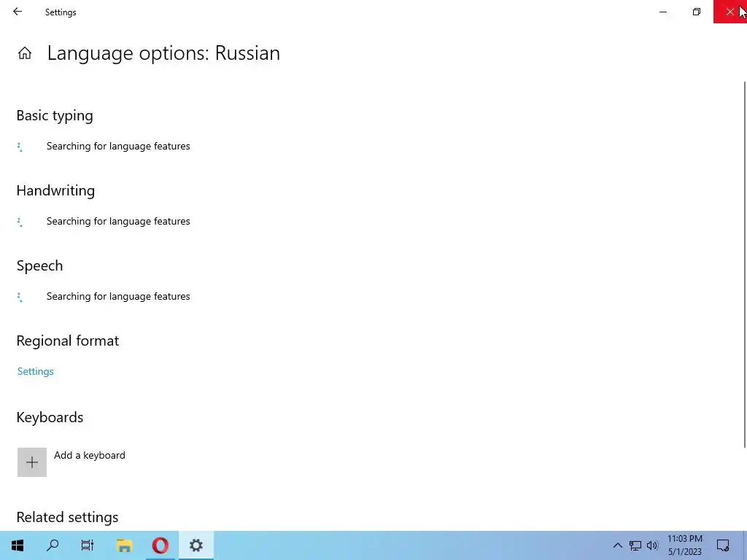Minimize the Settings window
The image size is (747, 560).
(x=663, y=12)
